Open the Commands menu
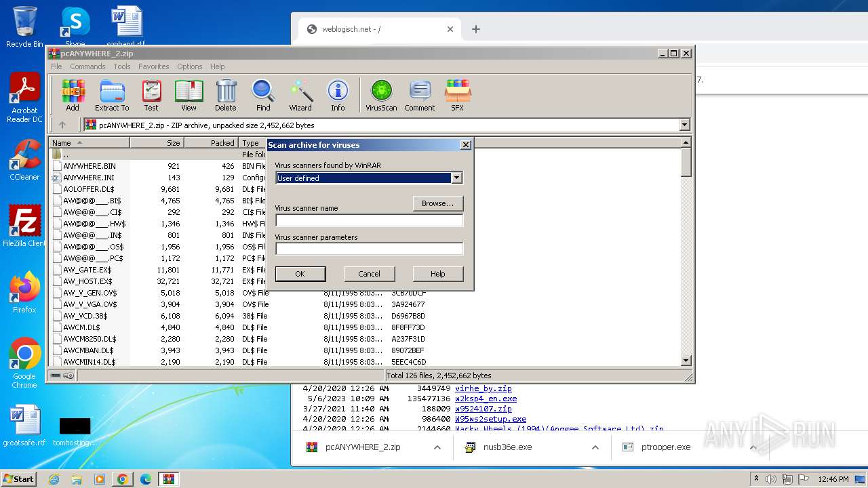The width and height of the screenshot is (868, 488). tap(87, 66)
